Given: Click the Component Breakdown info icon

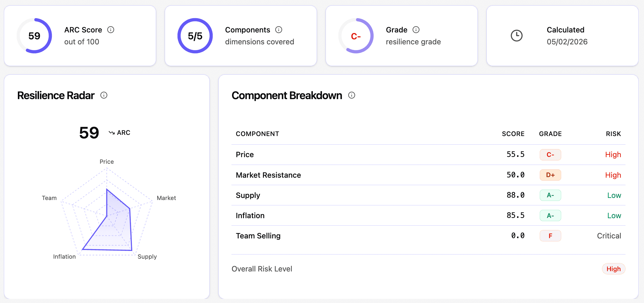Looking at the screenshot, I should pyautogui.click(x=352, y=96).
